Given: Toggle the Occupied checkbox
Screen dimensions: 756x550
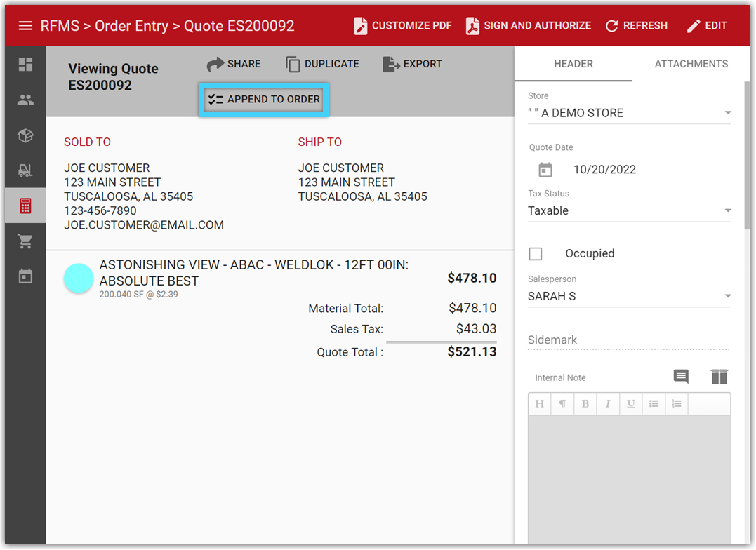Looking at the screenshot, I should coord(536,254).
